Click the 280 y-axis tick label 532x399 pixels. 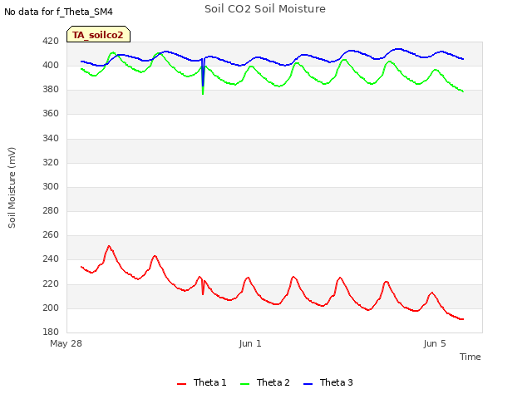51,210
